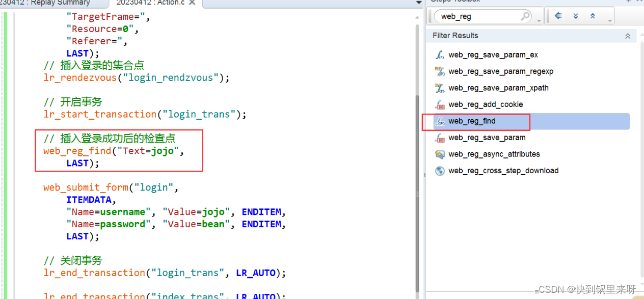Click the Filter Results header text

(455, 36)
